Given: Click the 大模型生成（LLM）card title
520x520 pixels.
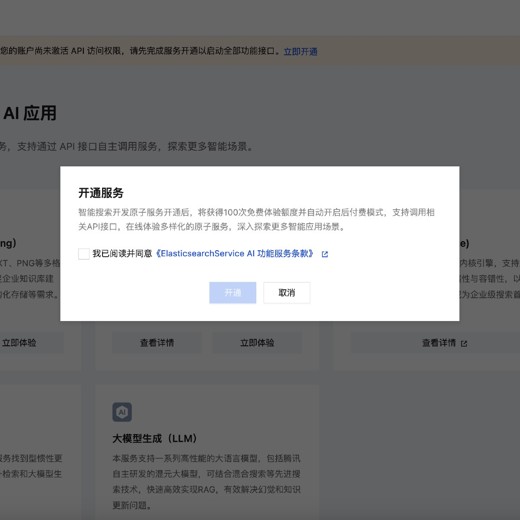Looking at the screenshot, I should point(155,438).
